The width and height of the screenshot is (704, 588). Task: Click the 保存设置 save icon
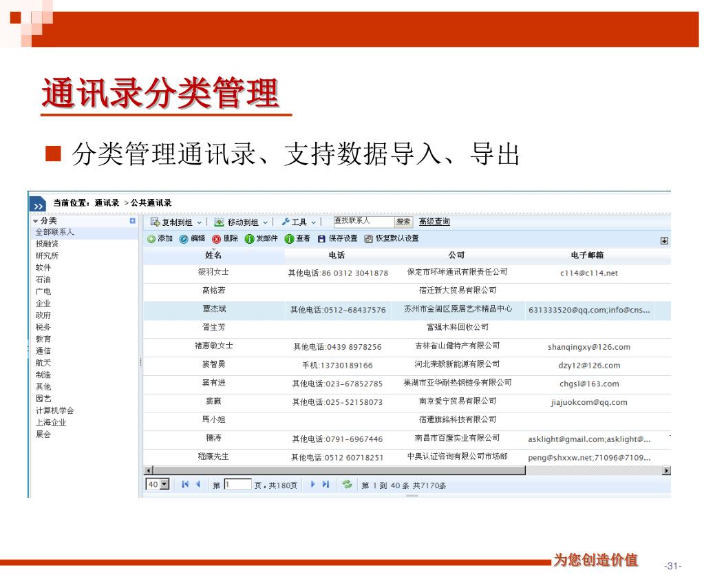coord(321,239)
